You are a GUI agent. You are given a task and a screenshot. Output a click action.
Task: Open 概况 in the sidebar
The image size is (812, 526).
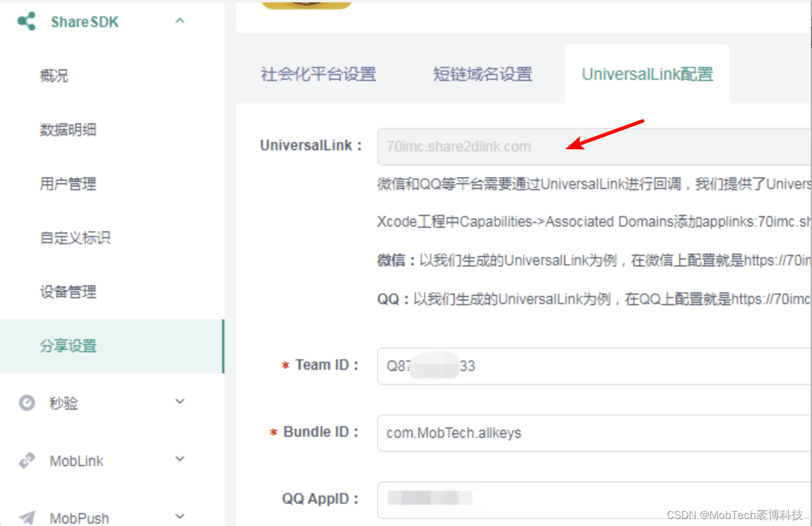(54, 76)
